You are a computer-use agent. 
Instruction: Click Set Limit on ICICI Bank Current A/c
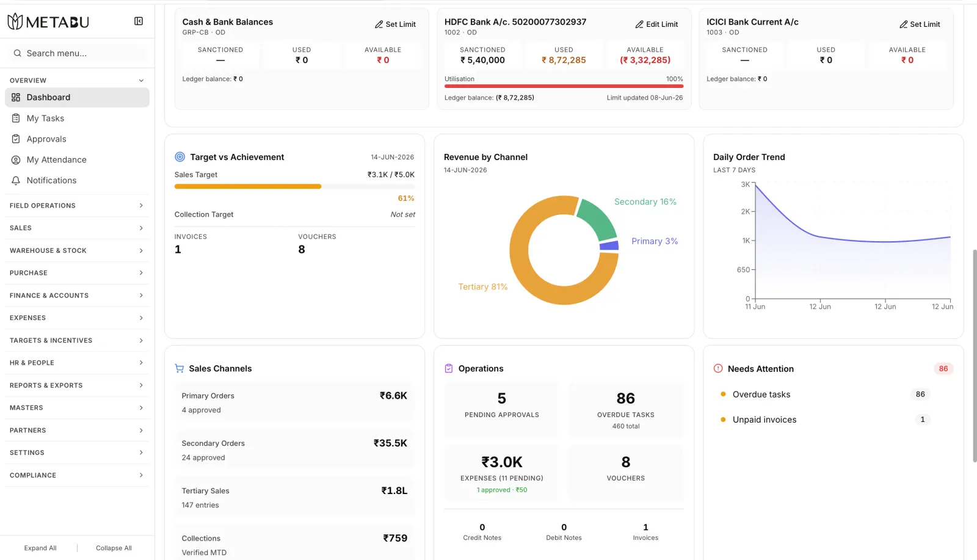[x=920, y=24]
